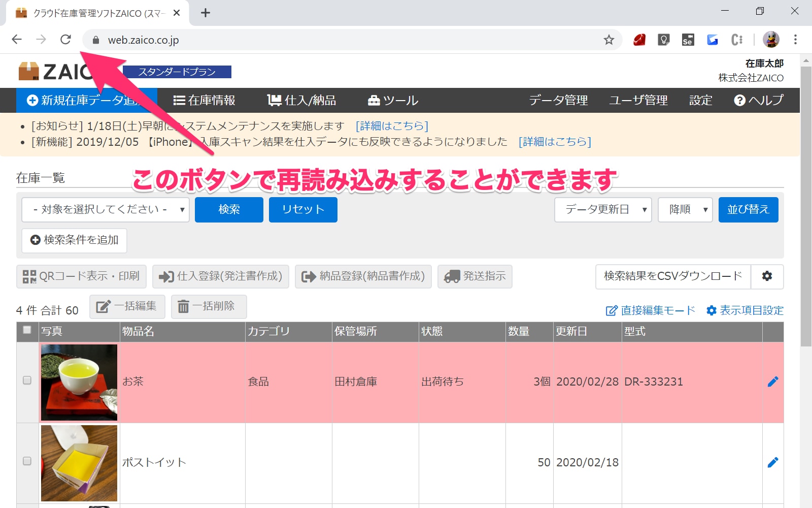Open the table settings gear next to CSV download
812x508 pixels.
tap(767, 276)
